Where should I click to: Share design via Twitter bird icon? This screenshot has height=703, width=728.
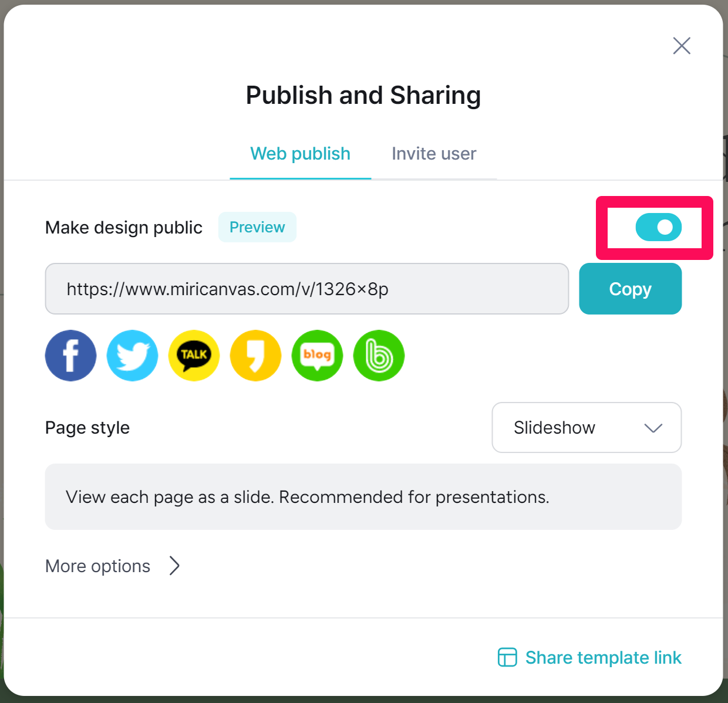(x=132, y=356)
